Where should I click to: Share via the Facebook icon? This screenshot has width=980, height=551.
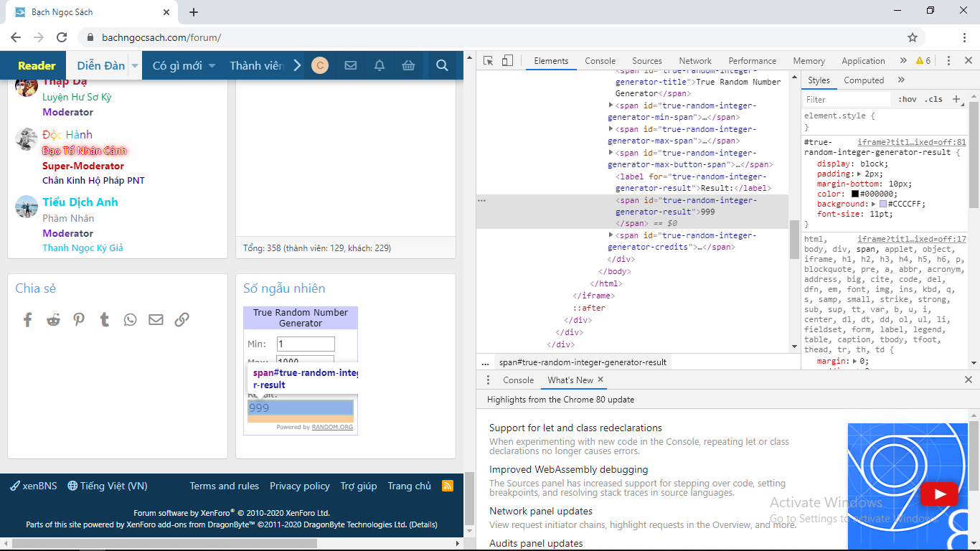28,320
